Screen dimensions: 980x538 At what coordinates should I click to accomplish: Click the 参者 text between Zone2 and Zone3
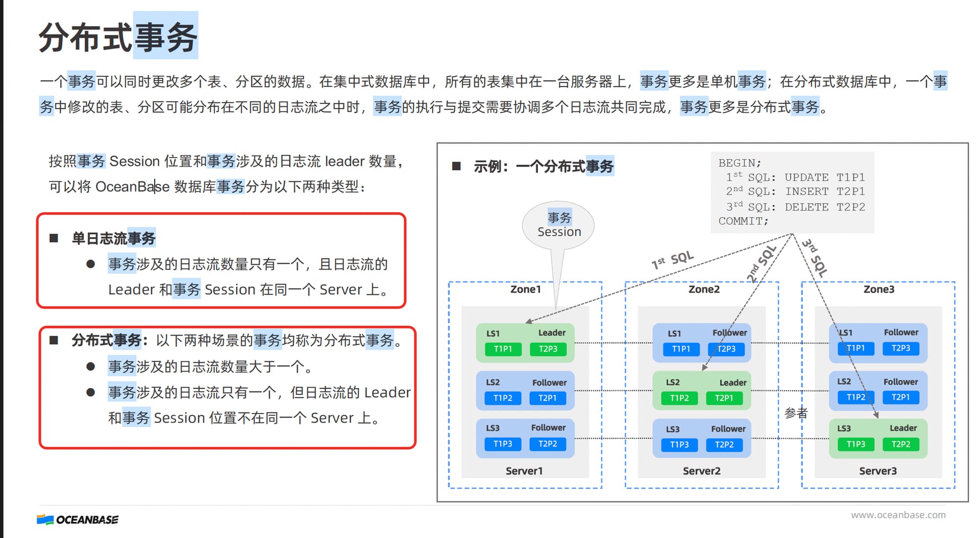796,413
